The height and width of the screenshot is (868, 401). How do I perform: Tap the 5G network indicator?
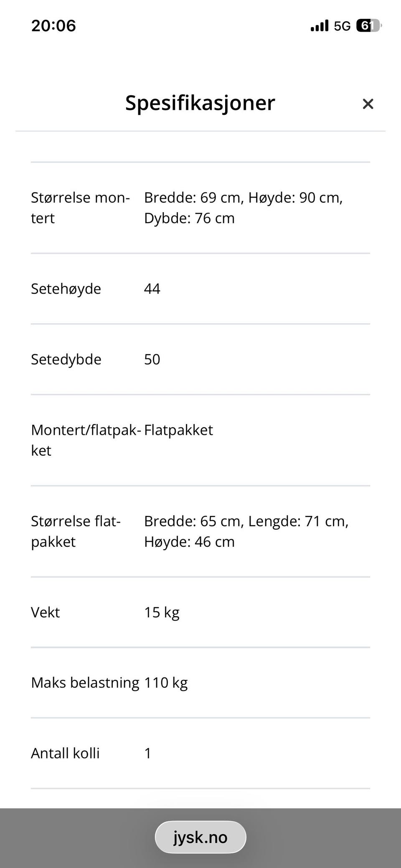tap(342, 26)
